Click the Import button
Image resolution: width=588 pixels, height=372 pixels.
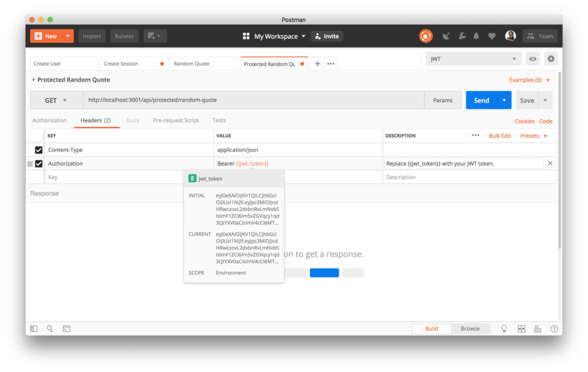coord(92,36)
